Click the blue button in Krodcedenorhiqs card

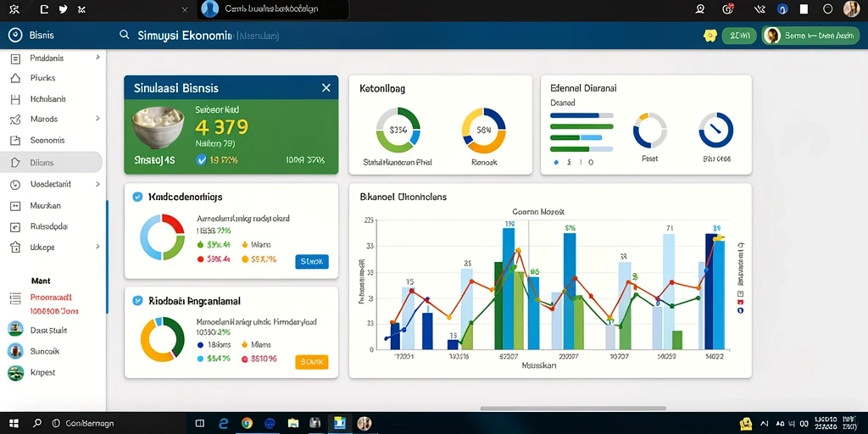tap(312, 261)
